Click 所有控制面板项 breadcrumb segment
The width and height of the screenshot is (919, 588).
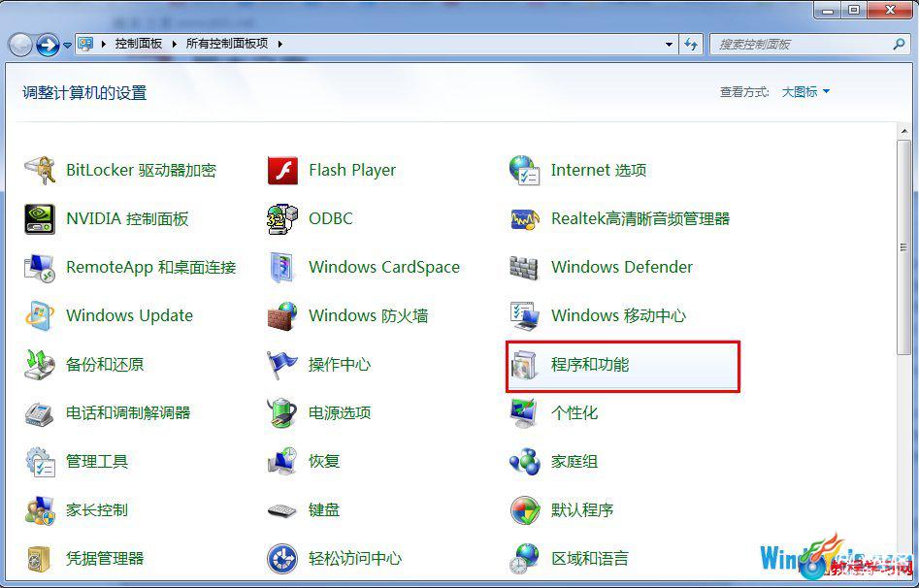click(227, 44)
